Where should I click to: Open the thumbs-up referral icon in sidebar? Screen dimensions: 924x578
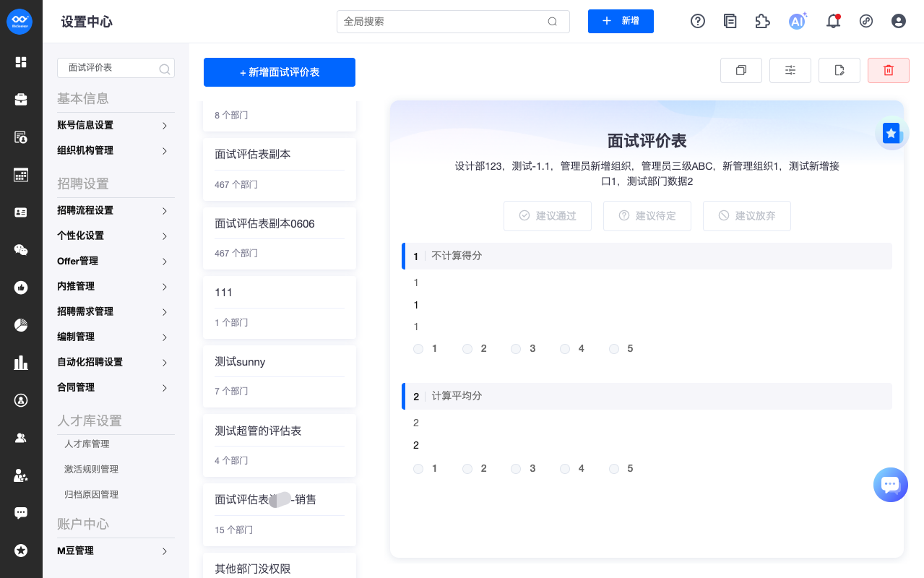coord(21,288)
